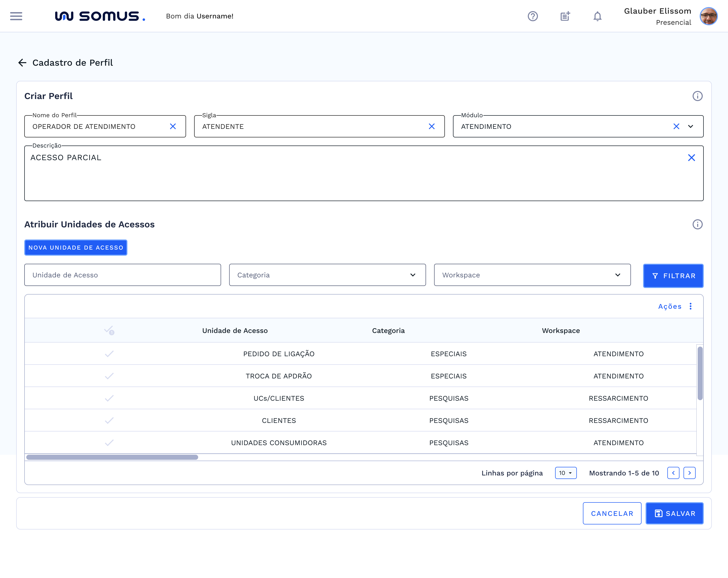Open the Categoria filter dropdown
Viewport: 728px width, 578px height.
[327, 275]
